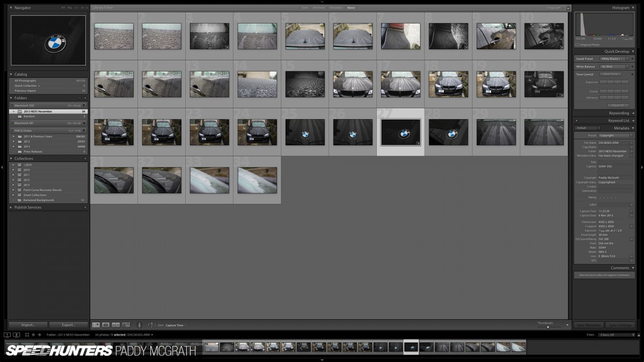Go forward with filmstrip right arrow

pyautogui.click(x=40, y=335)
